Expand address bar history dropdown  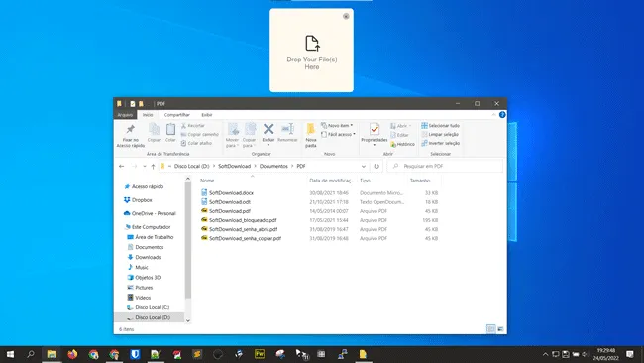(364, 166)
